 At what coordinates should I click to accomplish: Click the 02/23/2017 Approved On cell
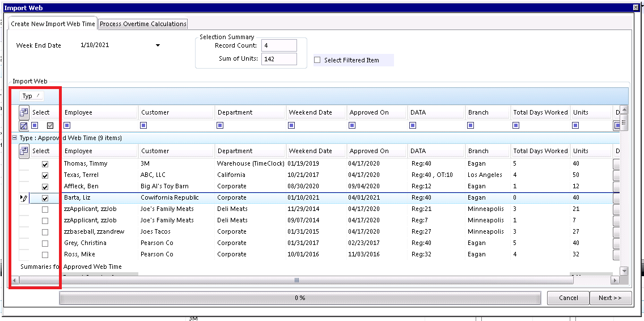[377, 243]
